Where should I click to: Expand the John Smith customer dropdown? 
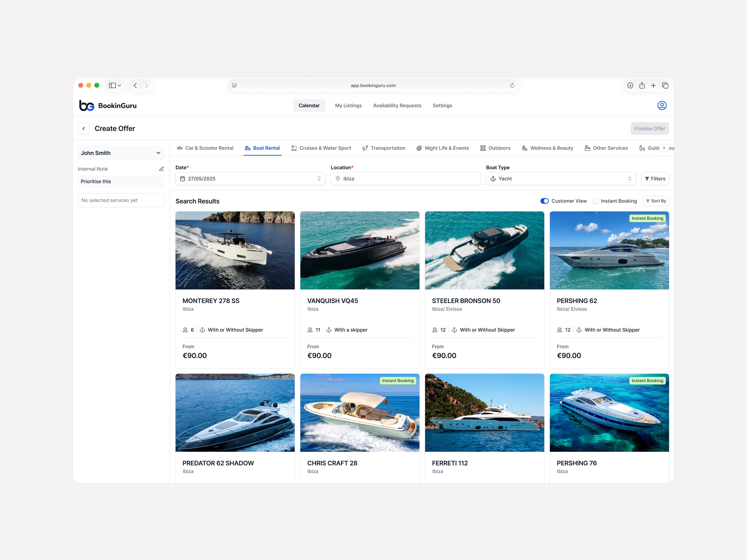(x=121, y=153)
